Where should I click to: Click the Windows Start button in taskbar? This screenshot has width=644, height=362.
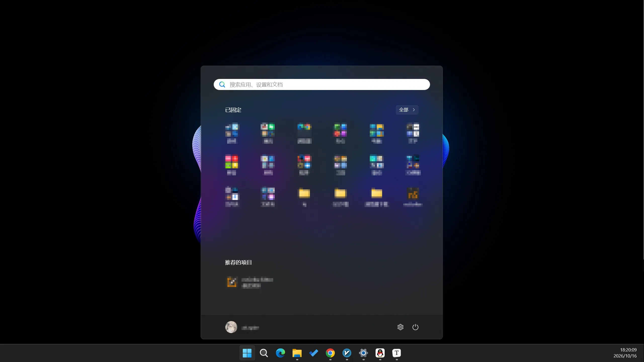[247, 353]
